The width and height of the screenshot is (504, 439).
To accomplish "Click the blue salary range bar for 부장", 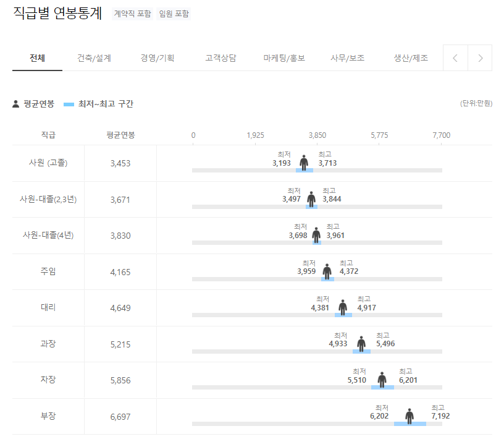I will (410, 424).
